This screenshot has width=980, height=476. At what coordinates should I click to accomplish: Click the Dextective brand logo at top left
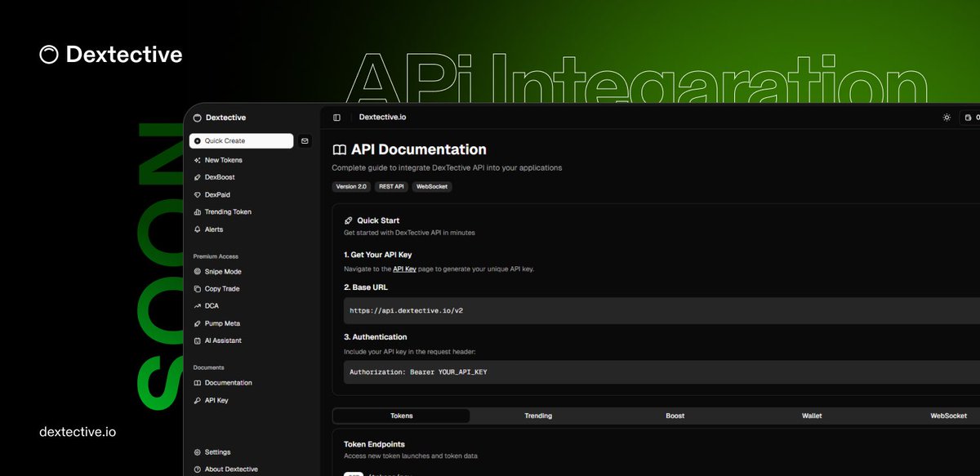111,55
